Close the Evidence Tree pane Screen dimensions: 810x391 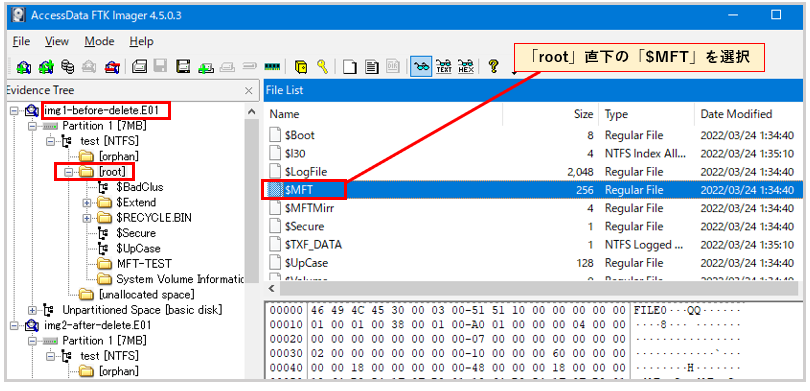(248, 90)
